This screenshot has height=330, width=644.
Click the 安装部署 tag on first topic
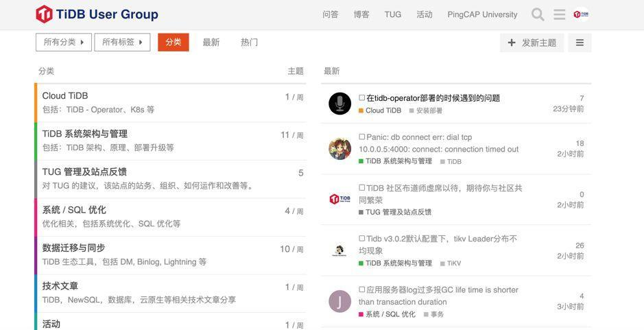[426, 110]
